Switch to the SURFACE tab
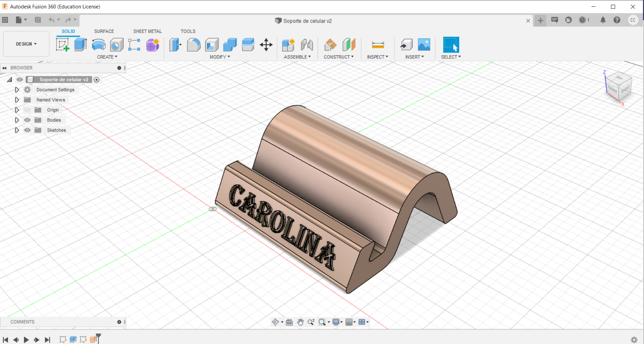644x344 pixels. click(104, 31)
